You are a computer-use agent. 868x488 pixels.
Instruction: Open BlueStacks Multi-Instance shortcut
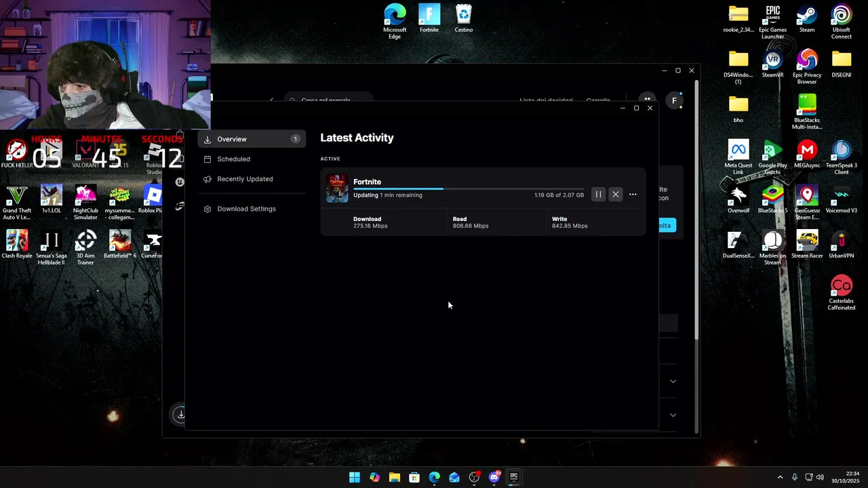807,113
